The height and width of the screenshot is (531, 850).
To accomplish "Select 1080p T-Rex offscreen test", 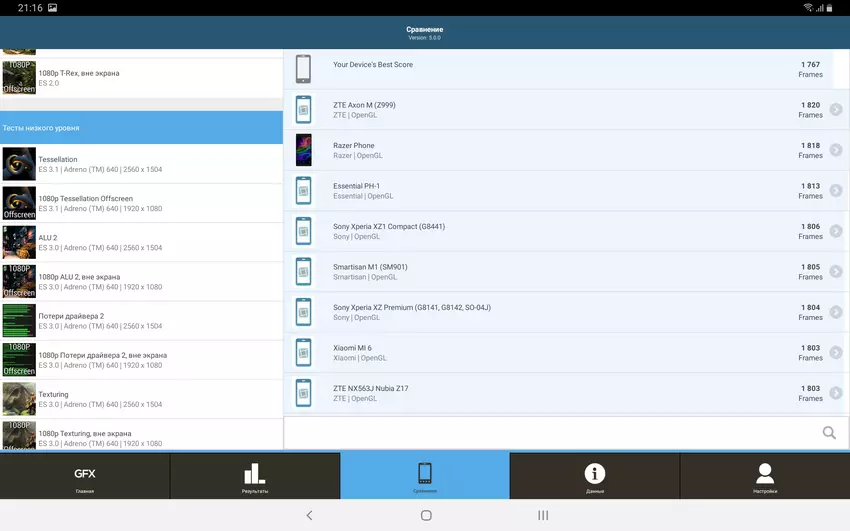I will pos(140,78).
